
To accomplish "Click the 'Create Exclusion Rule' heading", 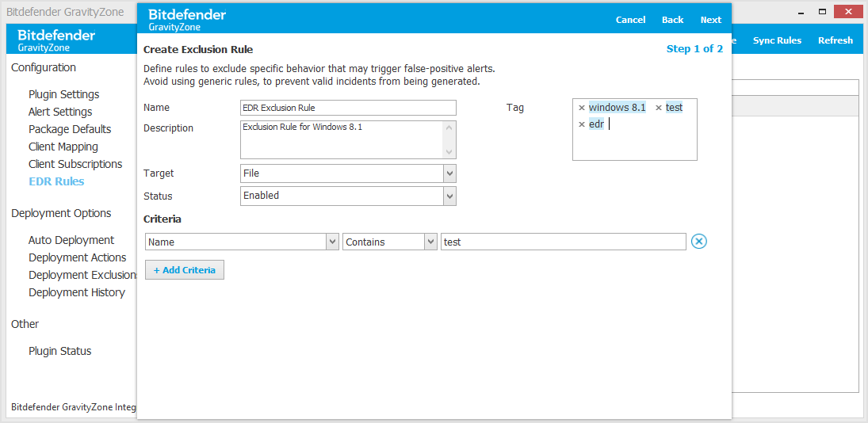I will point(198,49).
